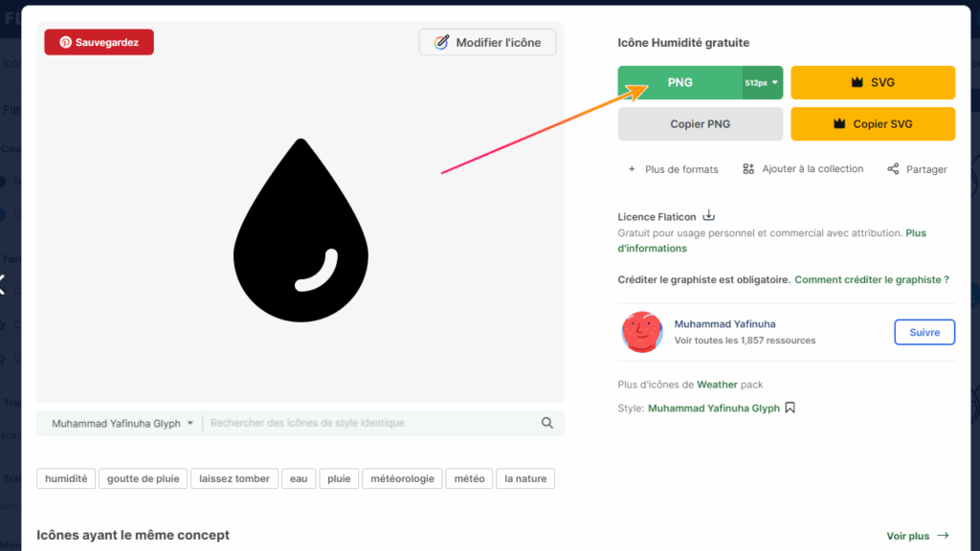
Task: Select the météo tag
Action: [x=469, y=478]
